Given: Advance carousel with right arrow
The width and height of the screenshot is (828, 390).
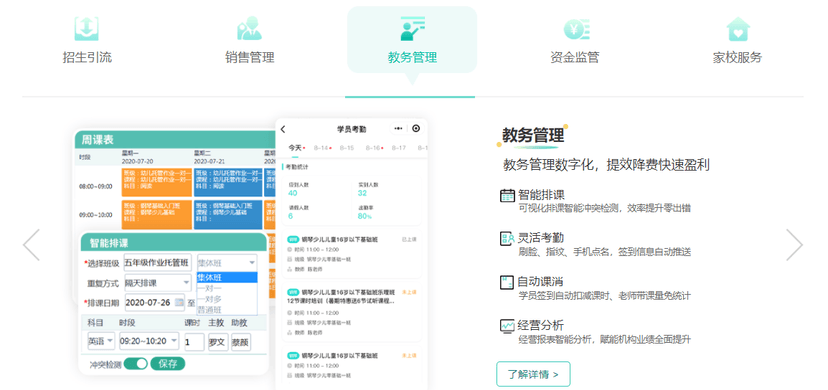Looking at the screenshot, I should 794,244.
